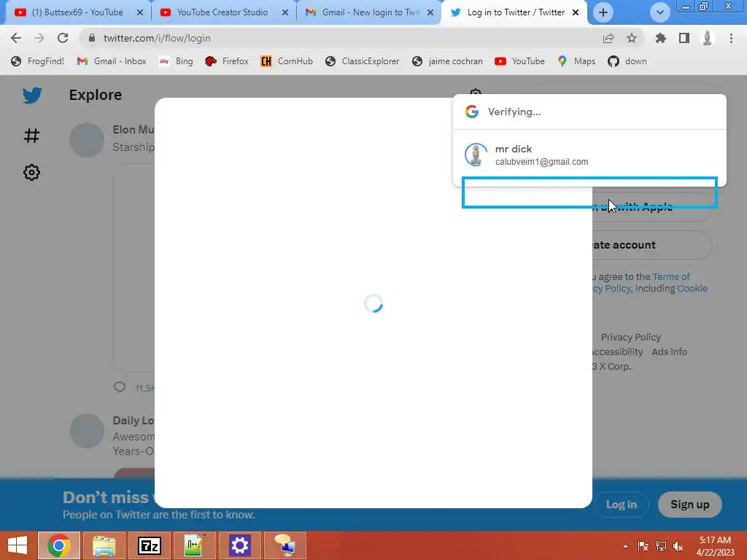Viewport: 747px width, 560px height.
Task: Open Windows Start button
Action: [18, 545]
